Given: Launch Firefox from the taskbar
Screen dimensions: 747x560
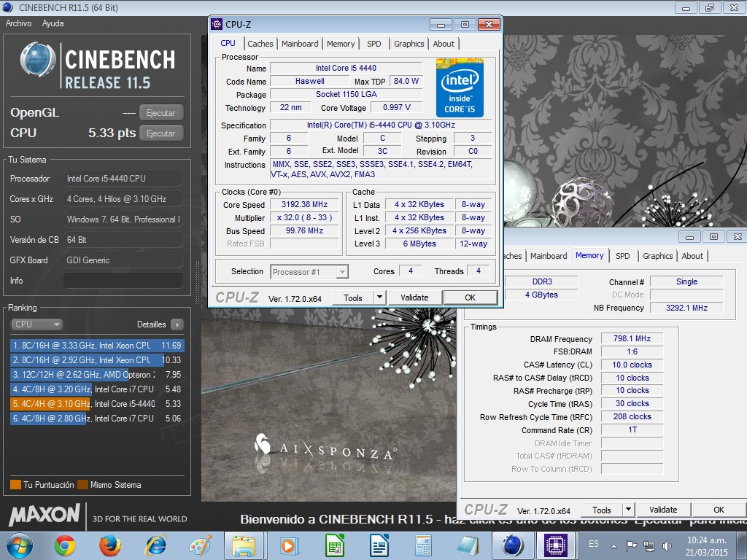Looking at the screenshot, I should 109,545.
